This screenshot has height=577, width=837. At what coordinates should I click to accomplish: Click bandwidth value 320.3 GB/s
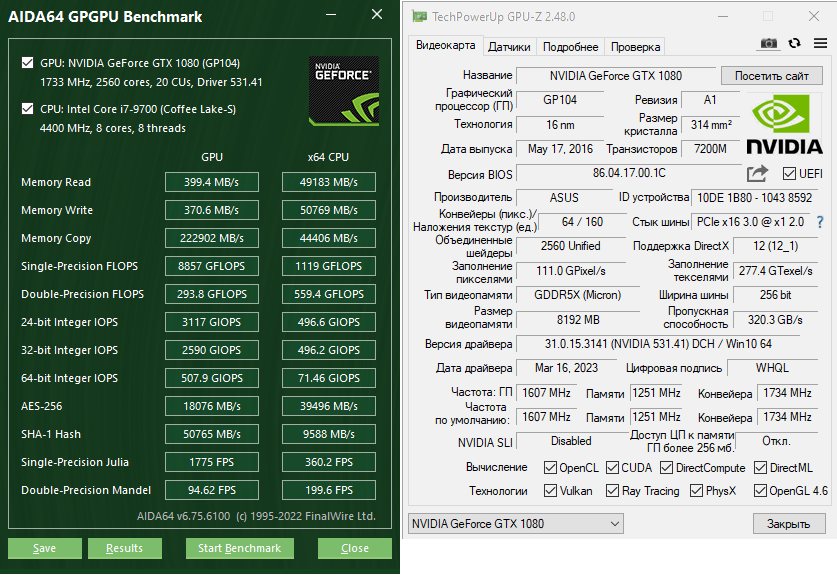[x=775, y=320]
